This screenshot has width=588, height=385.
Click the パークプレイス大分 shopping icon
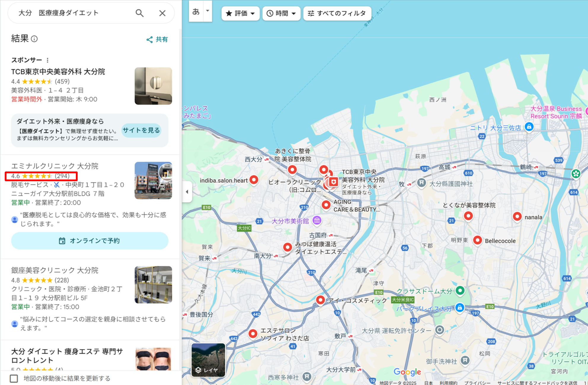[460, 307]
